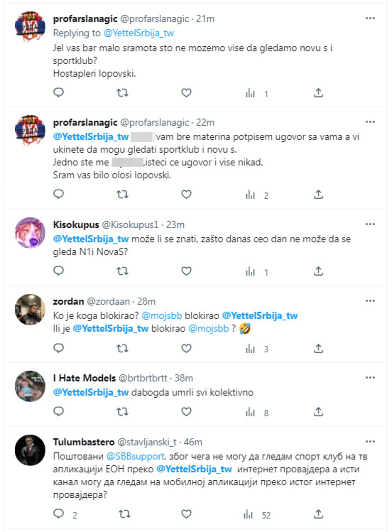Like zordan's tweet about blocking
The width and height of the screenshot is (392, 532).
pyautogui.click(x=186, y=349)
